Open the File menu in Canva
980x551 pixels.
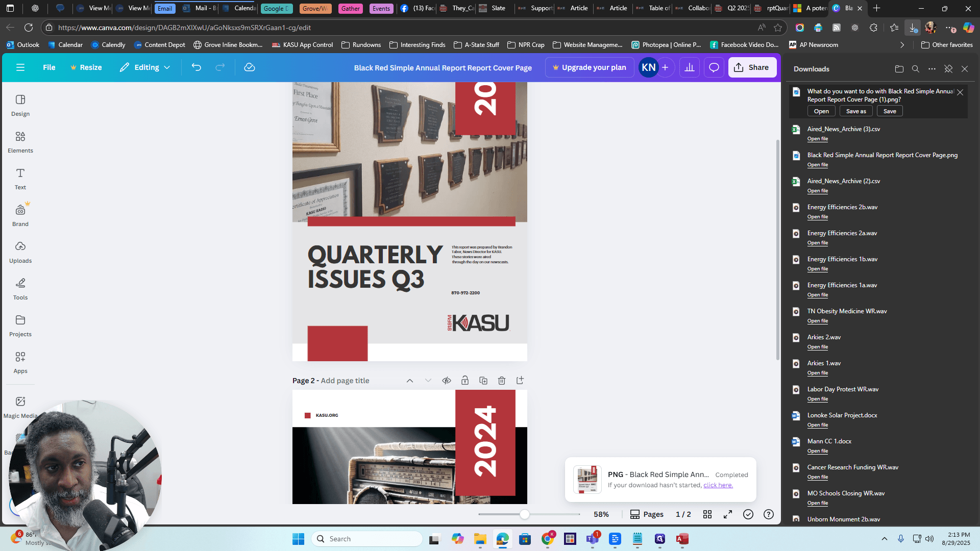(49, 67)
